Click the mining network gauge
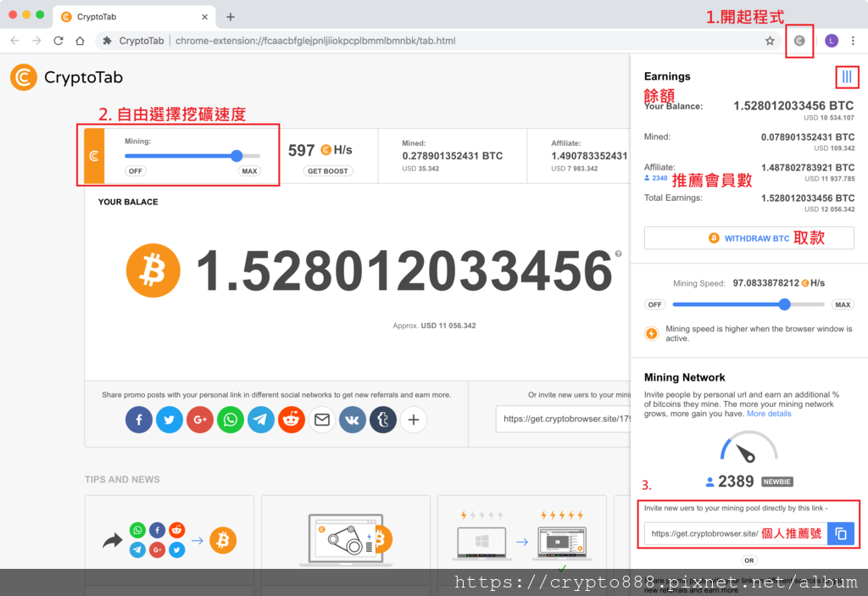The height and width of the screenshot is (596, 868). (x=748, y=448)
